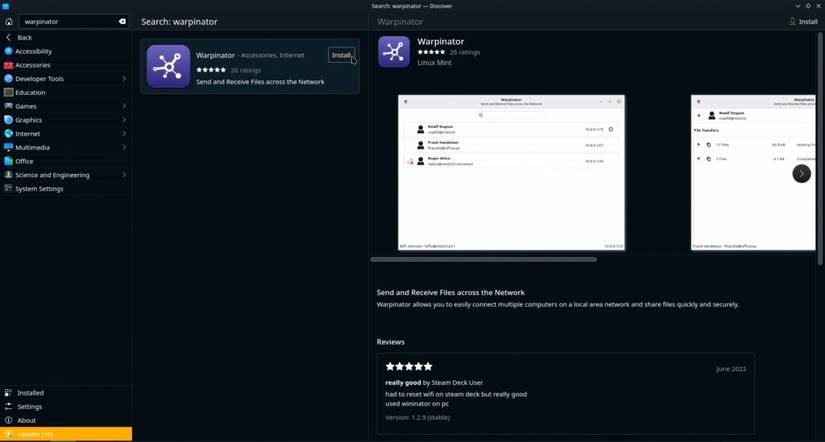Expand the Multimedia category chevron
This screenshot has width=825, height=442.
pyautogui.click(x=124, y=147)
